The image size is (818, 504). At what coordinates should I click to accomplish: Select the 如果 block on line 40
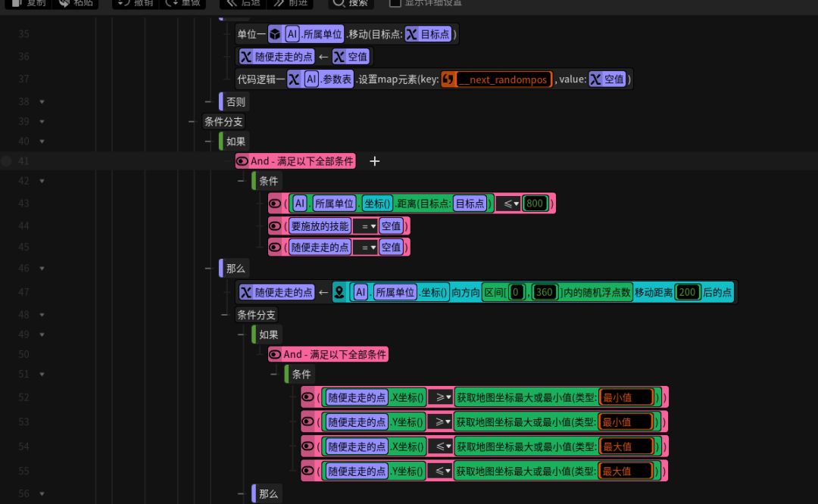click(234, 142)
